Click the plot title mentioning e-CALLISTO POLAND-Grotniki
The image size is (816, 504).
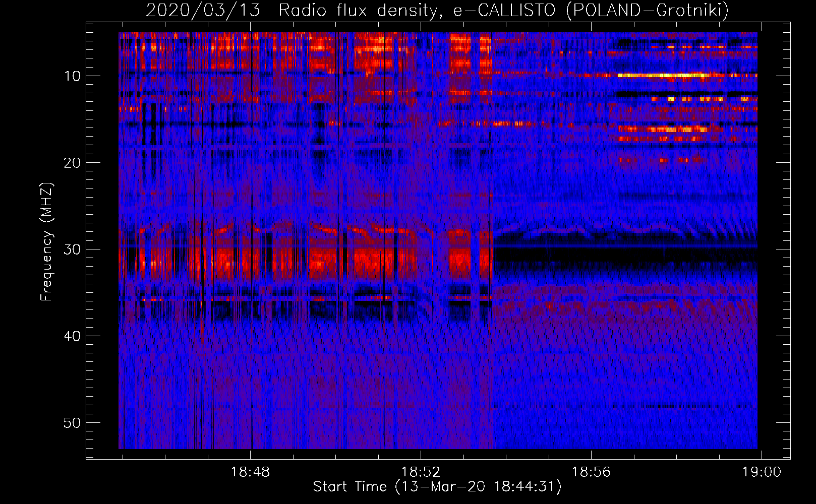(x=437, y=10)
